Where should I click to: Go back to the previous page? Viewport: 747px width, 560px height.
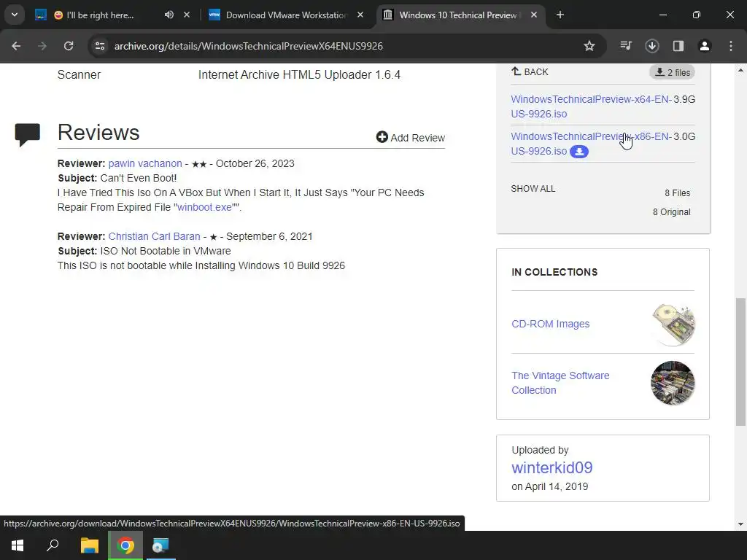(16, 46)
